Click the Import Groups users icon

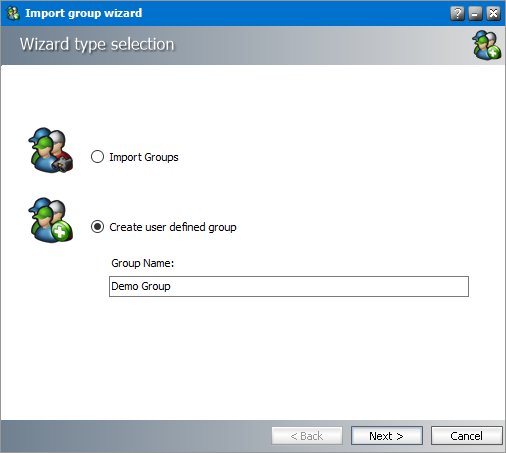click(x=50, y=150)
